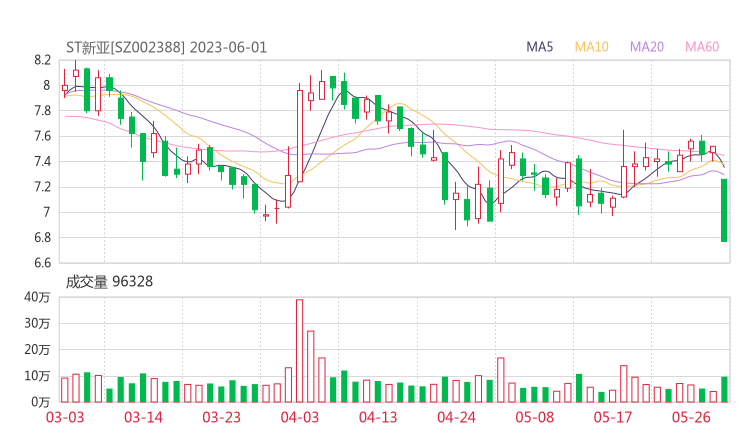
Task: Click the 04-24 date axis label
Action: 456,417
